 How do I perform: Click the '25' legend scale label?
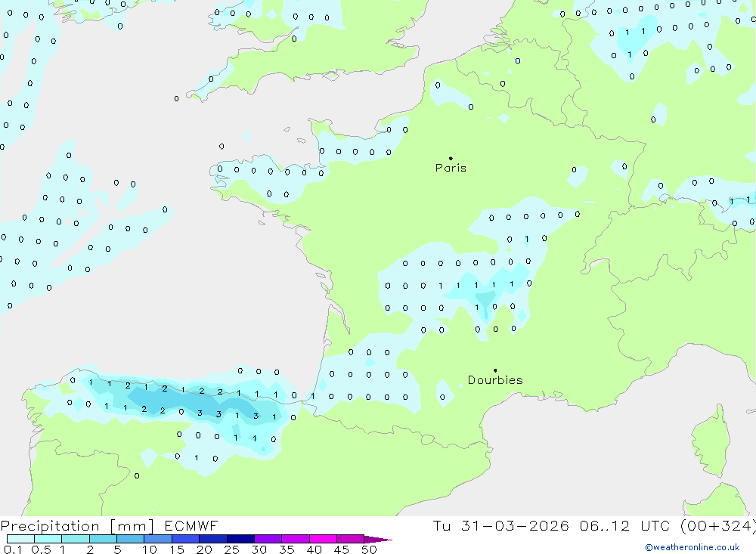point(232,549)
